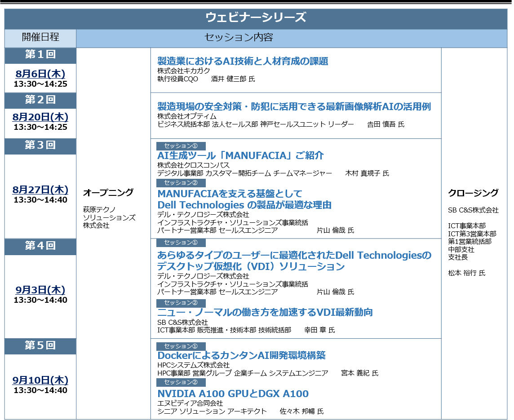Image resolution: width=514 pixels, height=420 pixels.
Task: Click company name エヌビディア合同会社
Action: [x=190, y=404]
